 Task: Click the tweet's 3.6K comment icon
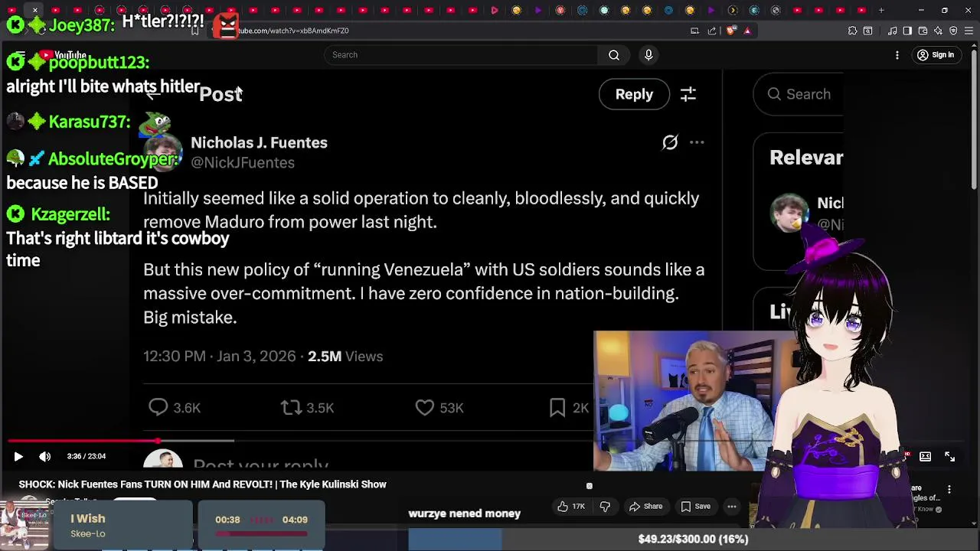[x=158, y=408]
